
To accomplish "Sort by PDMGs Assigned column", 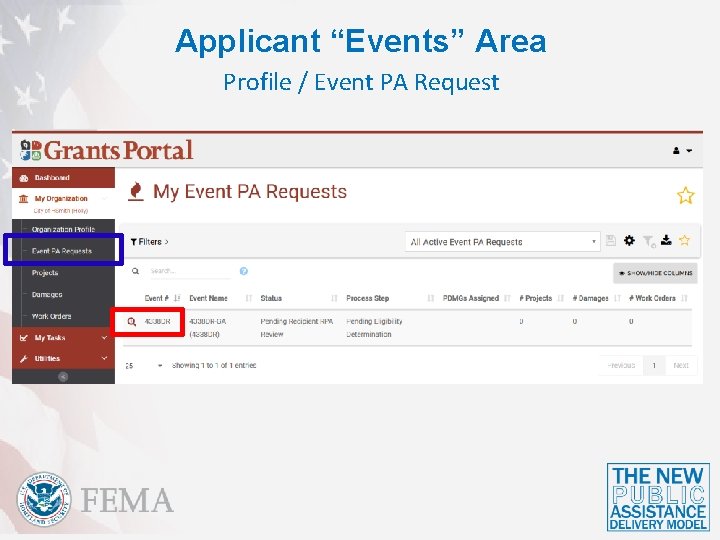I will 476,298.
